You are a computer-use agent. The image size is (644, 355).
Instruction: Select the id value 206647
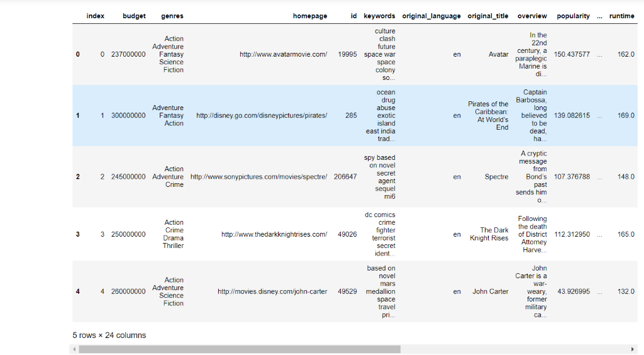click(345, 177)
